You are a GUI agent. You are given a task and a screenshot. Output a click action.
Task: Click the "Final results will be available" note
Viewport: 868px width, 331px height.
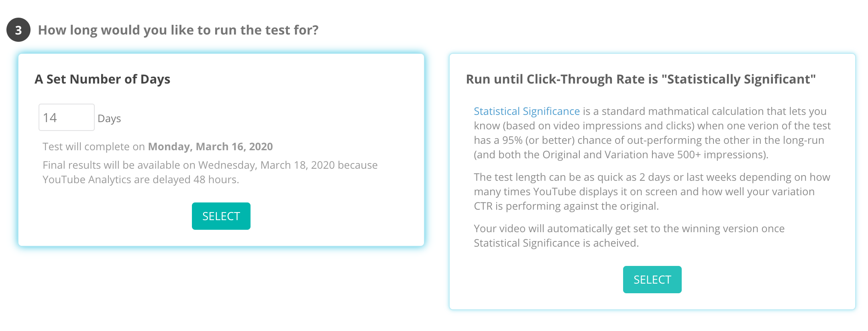210,165
